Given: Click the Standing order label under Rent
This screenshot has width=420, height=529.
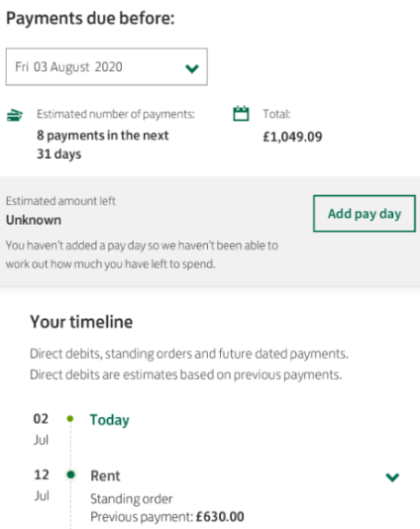Looking at the screenshot, I should 131,499.
